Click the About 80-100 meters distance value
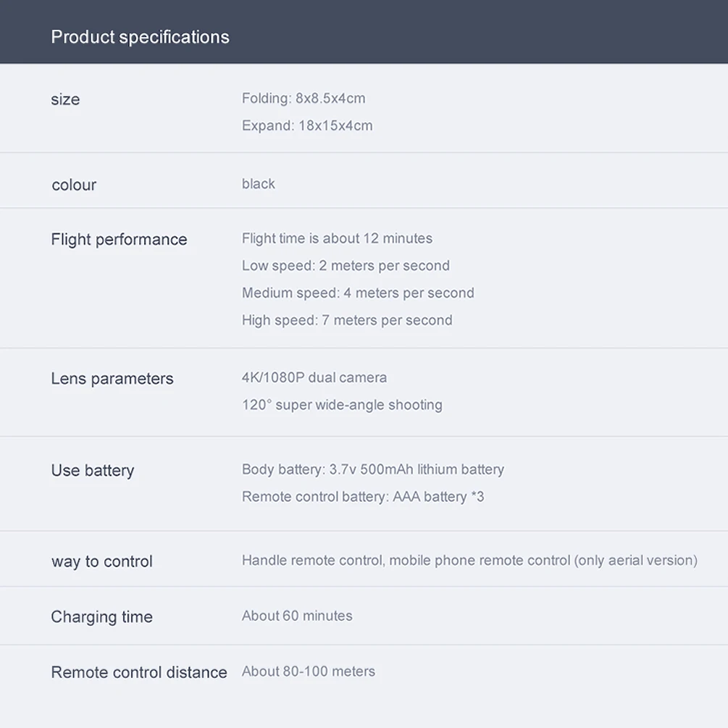Viewport: 728px width, 728px height. click(309, 671)
